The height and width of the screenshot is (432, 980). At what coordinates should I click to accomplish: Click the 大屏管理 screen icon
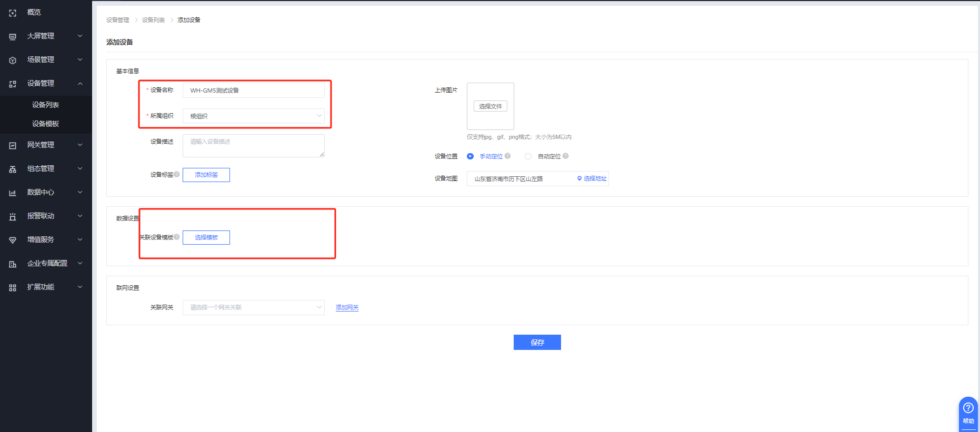(x=13, y=36)
